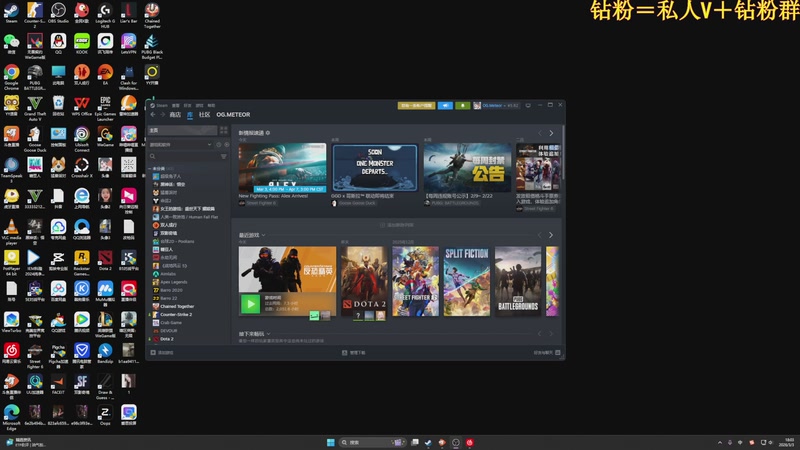Image resolution: width=800 pixels, height=450 pixels.
Task: Open the OBS Studio desktop shortcut
Action: pos(58,13)
